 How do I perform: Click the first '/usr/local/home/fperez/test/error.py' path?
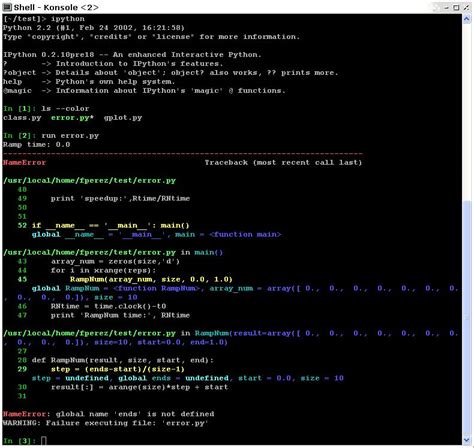pos(89,181)
